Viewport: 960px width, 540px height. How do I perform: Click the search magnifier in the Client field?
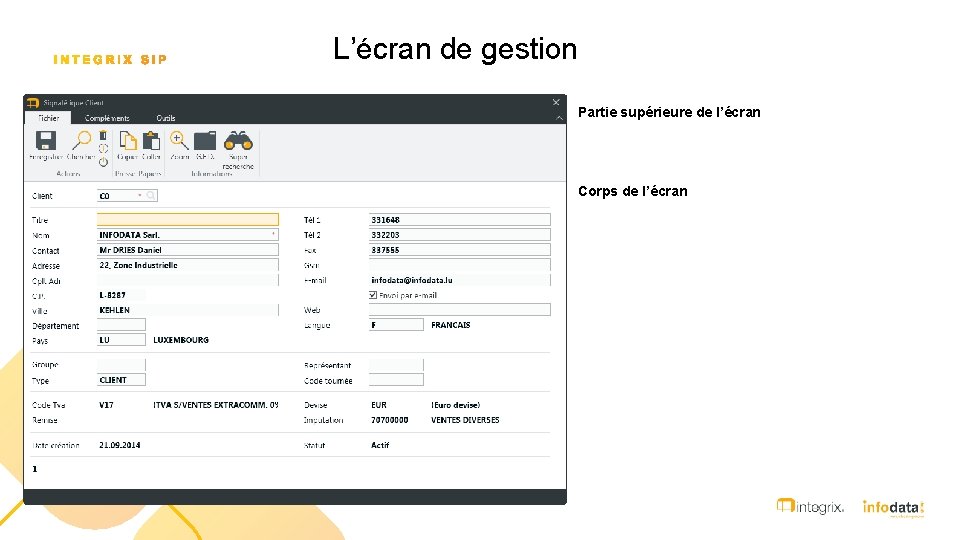pyautogui.click(x=151, y=196)
